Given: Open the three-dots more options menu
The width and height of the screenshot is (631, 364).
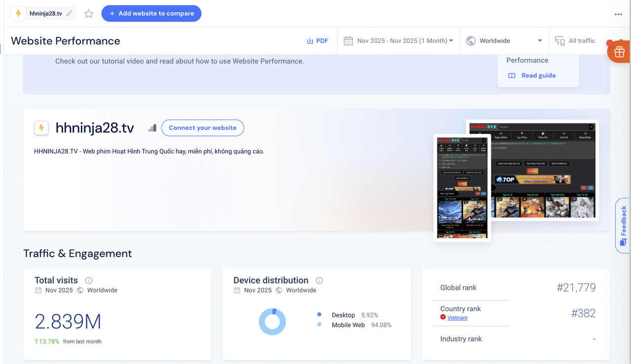Looking at the screenshot, I should (x=618, y=14).
